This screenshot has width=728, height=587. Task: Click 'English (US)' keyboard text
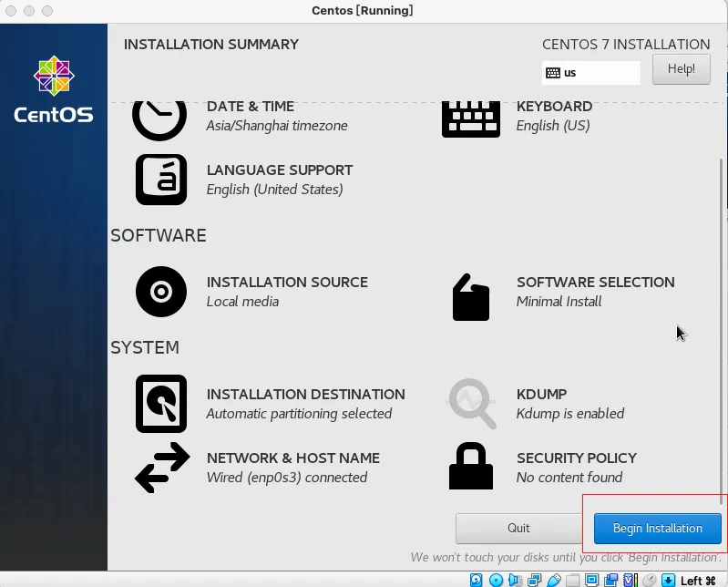click(553, 126)
